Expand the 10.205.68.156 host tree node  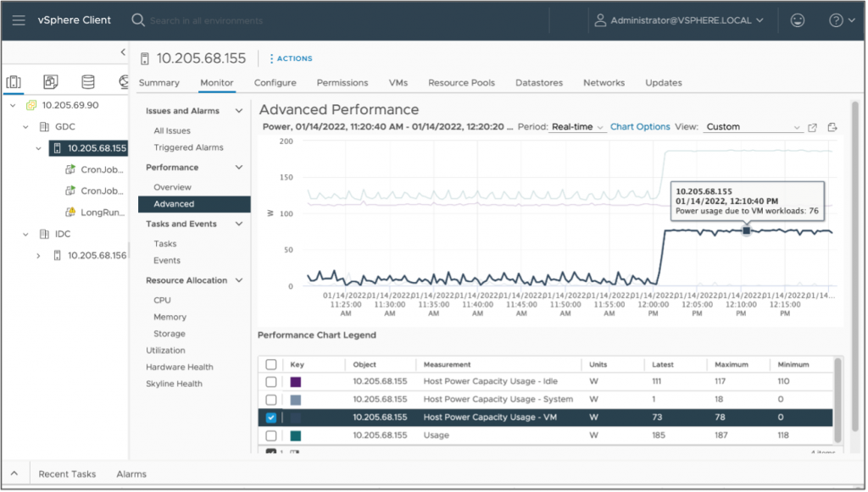(x=38, y=255)
